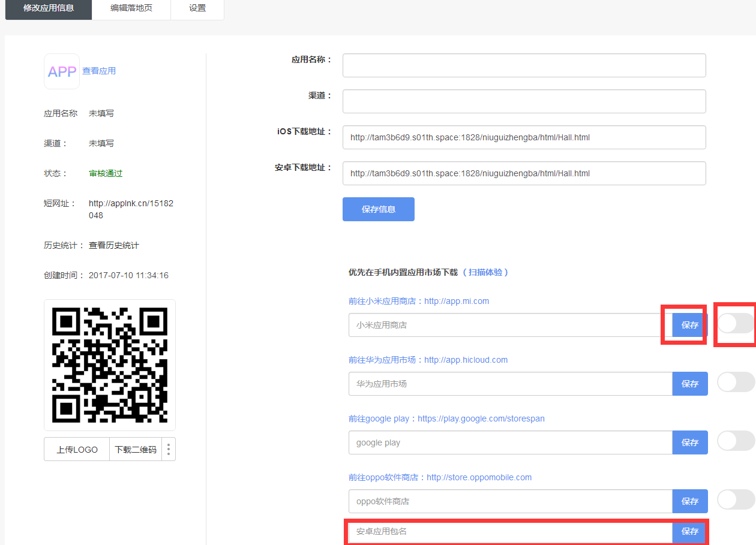Open the three-dot menu beside 下载二维码
The image size is (756, 545).
click(x=169, y=449)
